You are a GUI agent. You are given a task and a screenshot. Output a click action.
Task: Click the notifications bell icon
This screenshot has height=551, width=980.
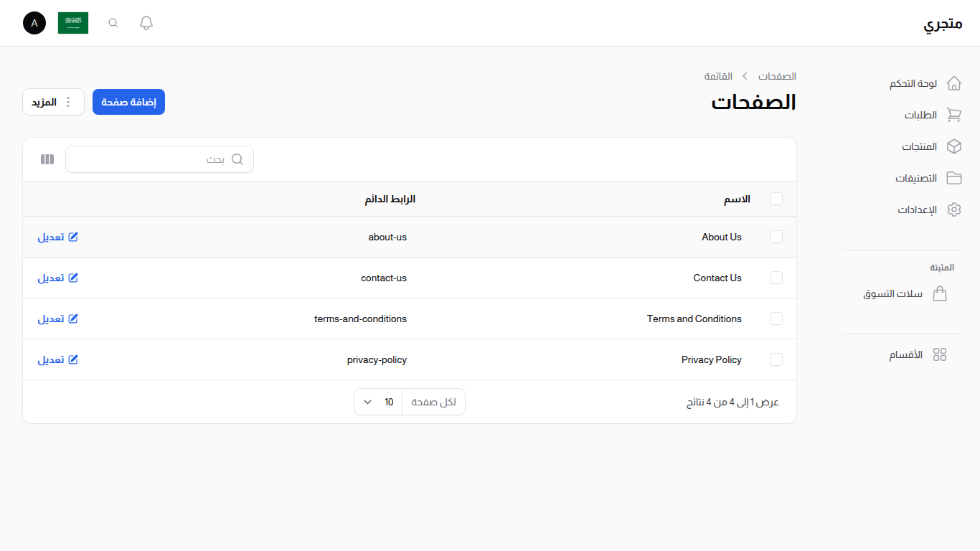click(x=146, y=22)
